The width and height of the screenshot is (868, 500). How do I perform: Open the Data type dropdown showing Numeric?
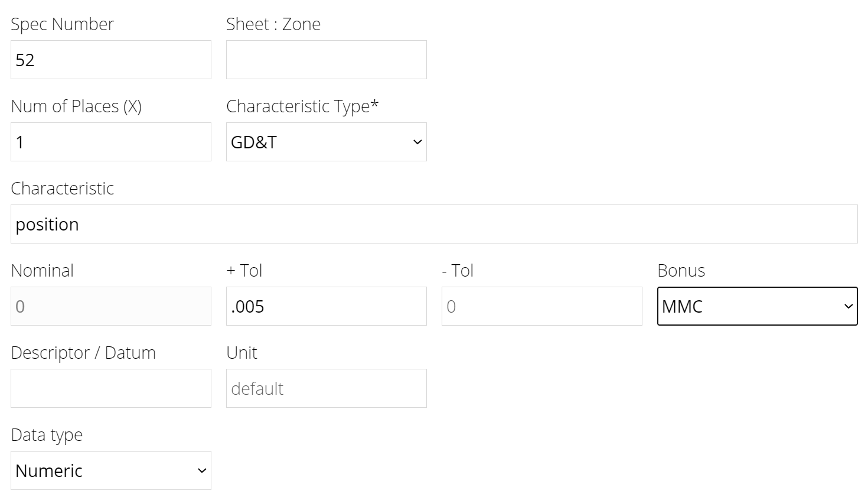click(x=110, y=470)
